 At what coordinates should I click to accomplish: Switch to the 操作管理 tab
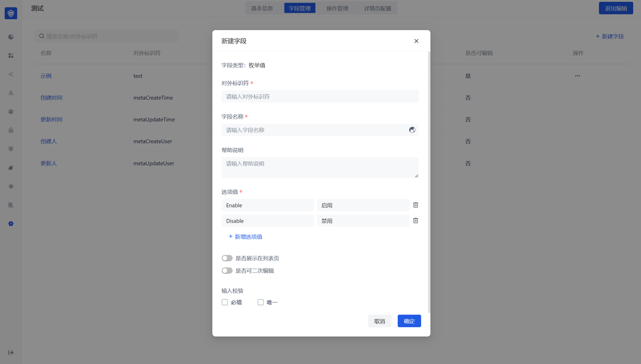337,9
